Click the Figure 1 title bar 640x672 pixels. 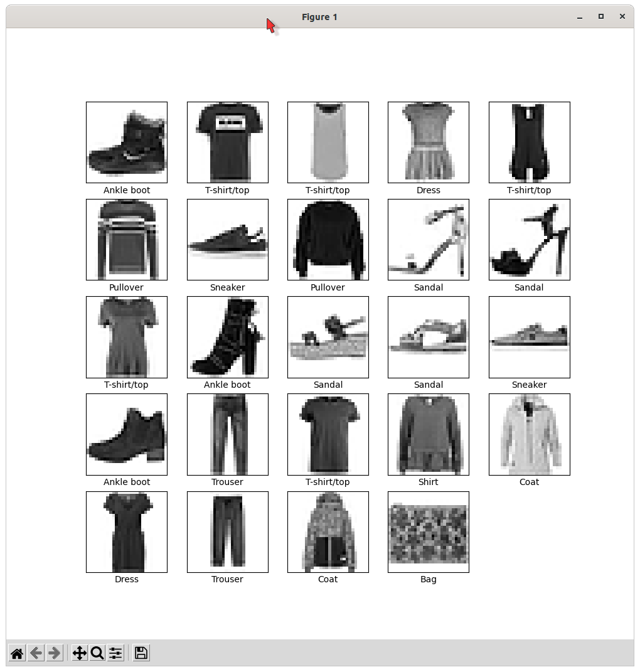(320, 17)
